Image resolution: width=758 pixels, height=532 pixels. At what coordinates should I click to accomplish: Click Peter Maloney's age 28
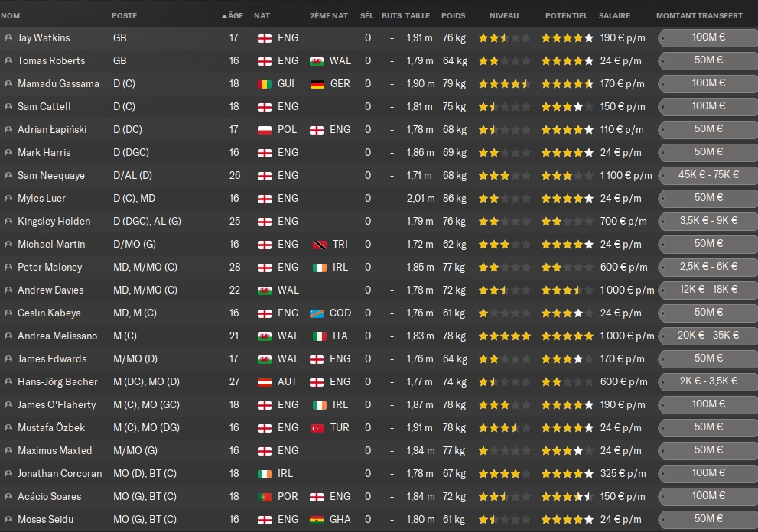coord(235,268)
